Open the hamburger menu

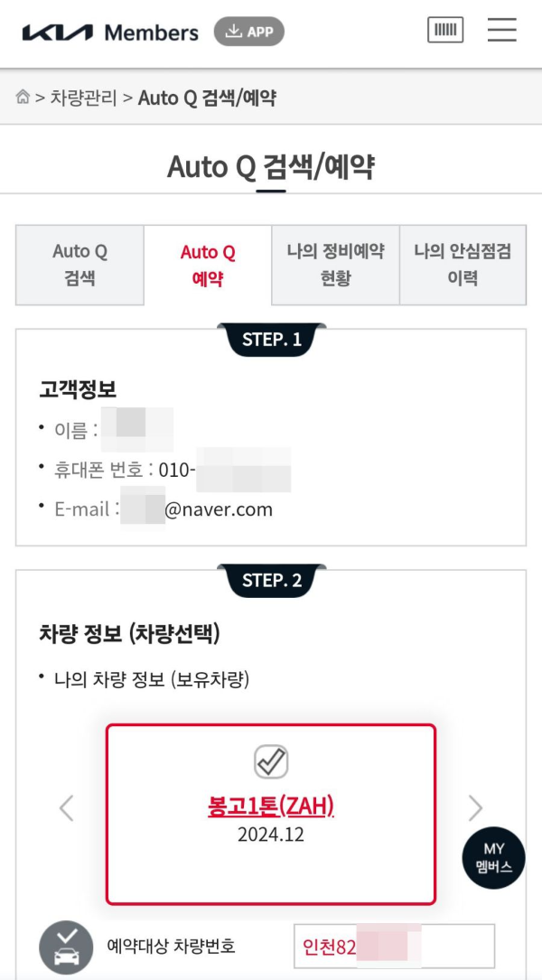[502, 29]
